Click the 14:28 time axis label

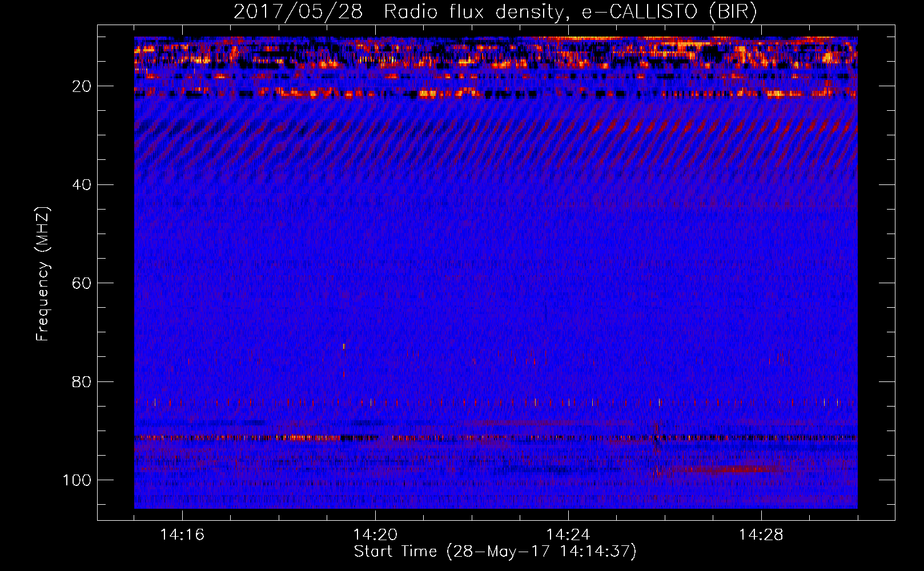coord(761,535)
